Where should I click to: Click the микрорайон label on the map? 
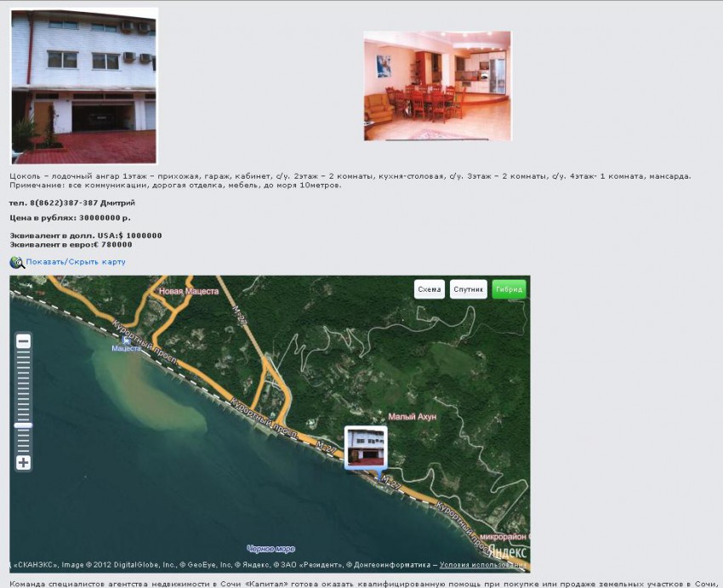(502, 537)
